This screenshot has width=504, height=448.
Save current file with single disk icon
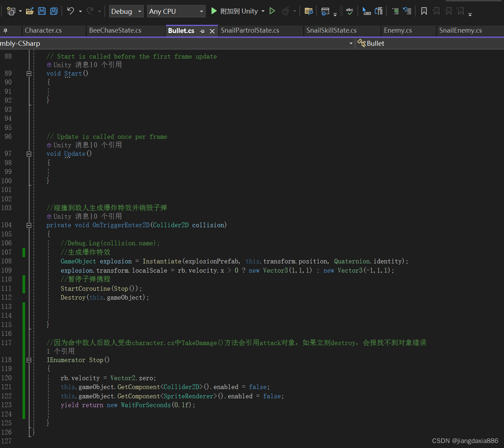(x=42, y=11)
